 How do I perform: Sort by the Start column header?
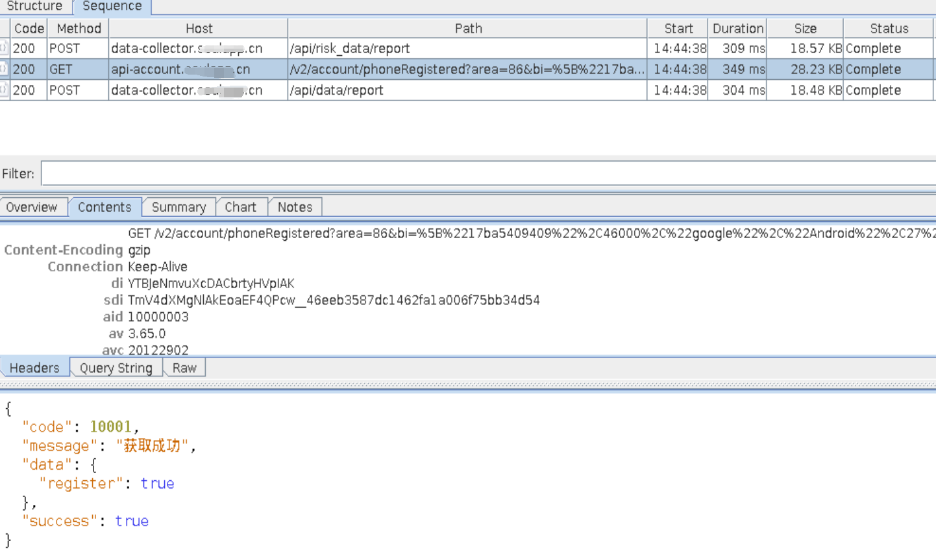[x=678, y=29]
